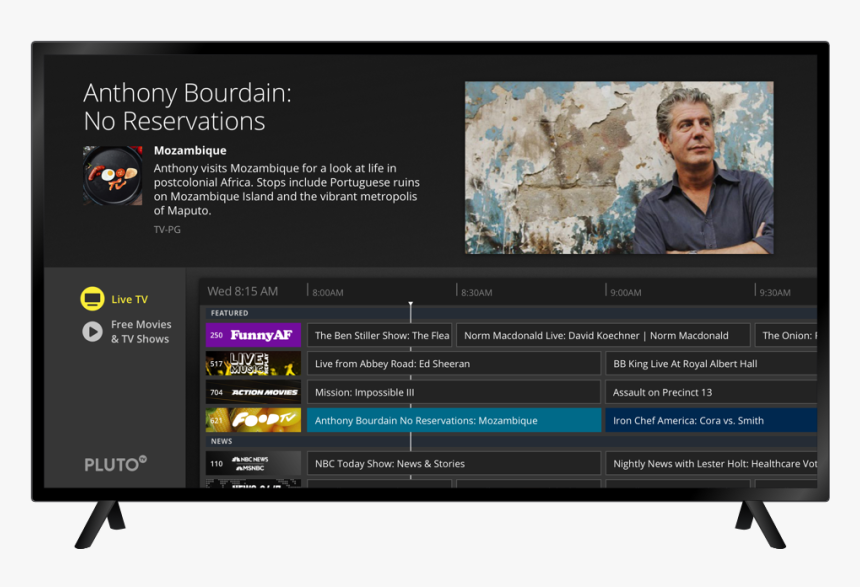Select the NBC News MSNBC channel 110 logo
The width and height of the screenshot is (860, 587).
253,464
